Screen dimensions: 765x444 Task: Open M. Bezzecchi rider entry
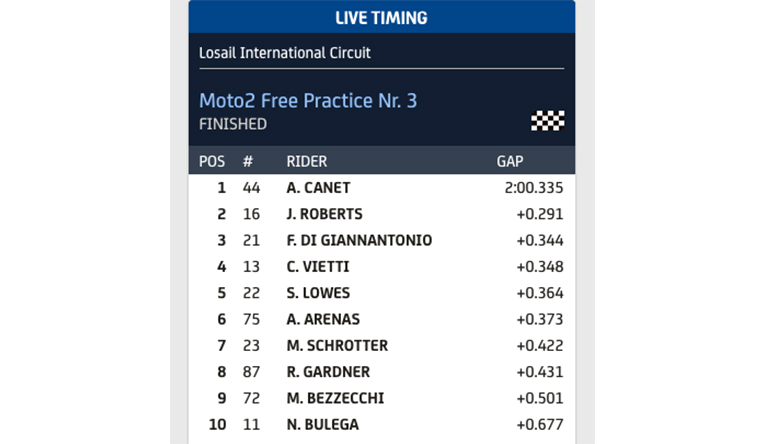(x=334, y=398)
